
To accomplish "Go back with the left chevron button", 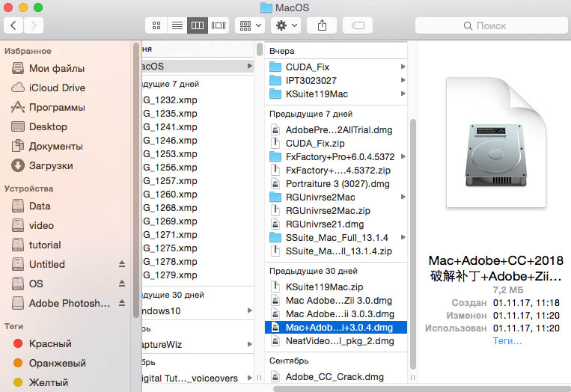I will 13,25.
